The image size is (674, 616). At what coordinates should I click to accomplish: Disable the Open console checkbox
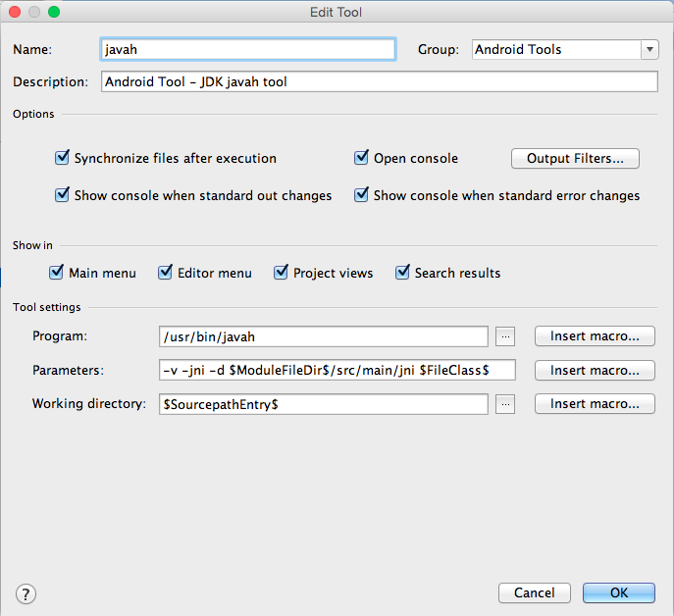point(362,158)
